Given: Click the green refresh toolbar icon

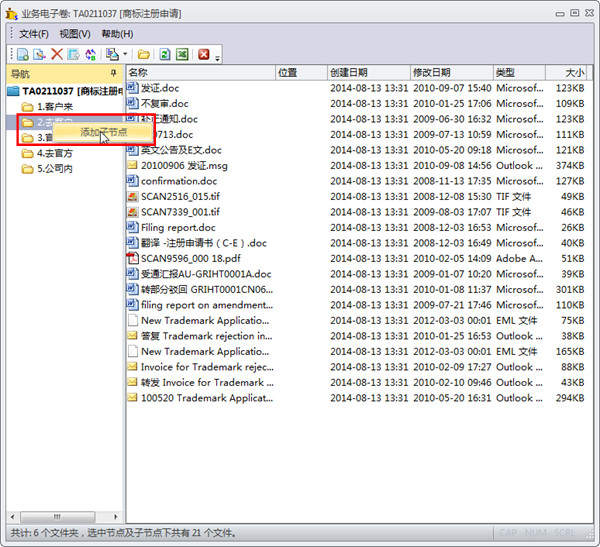Looking at the screenshot, I should (x=165, y=54).
